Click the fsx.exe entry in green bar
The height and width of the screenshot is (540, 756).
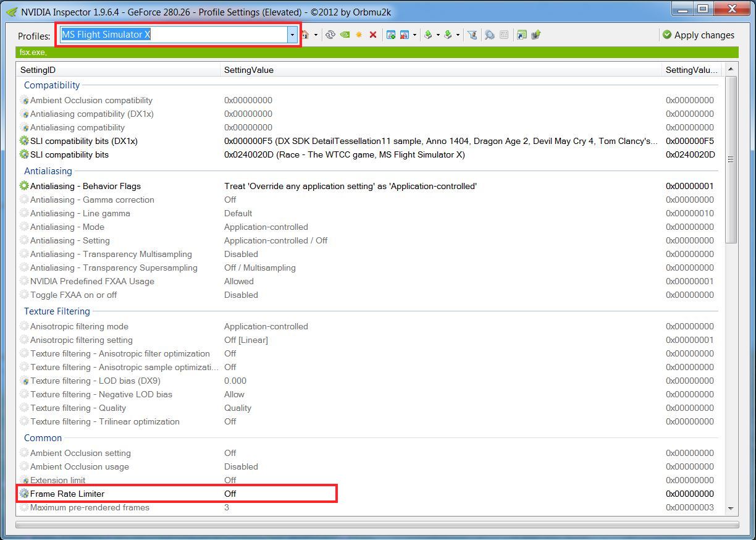33,53
